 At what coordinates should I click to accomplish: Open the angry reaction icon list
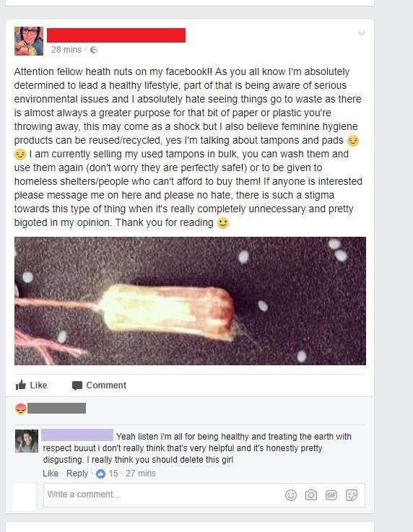(x=21, y=409)
